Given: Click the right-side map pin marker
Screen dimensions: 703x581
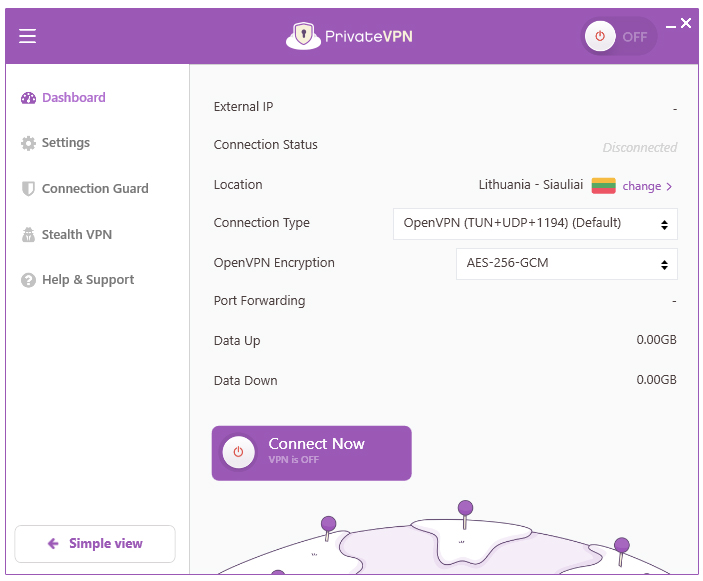Looking at the screenshot, I should pos(621,546).
